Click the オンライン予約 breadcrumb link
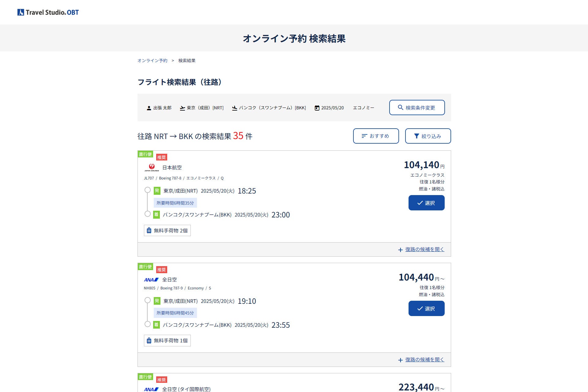The image size is (588, 392). click(152, 61)
